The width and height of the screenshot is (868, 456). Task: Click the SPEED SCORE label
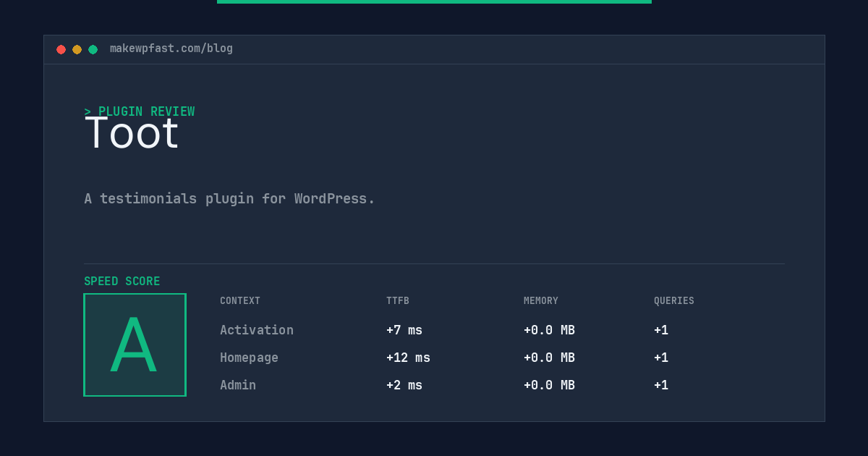coord(122,281)
